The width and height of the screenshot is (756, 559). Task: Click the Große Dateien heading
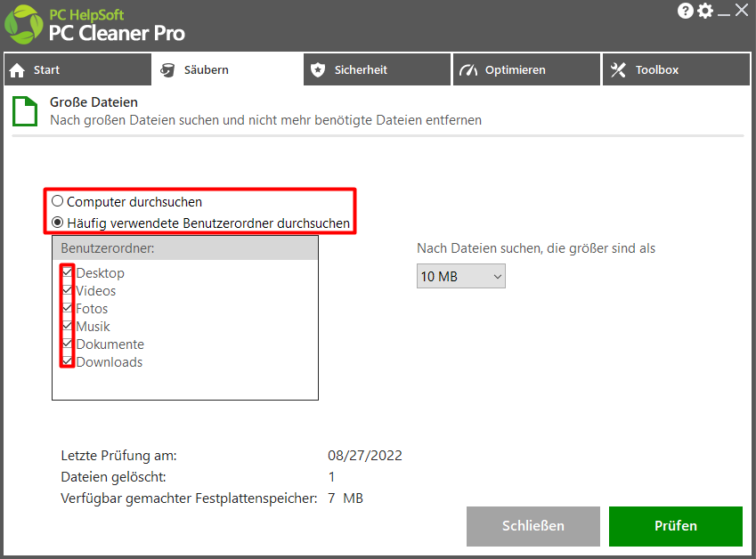[94, 102]
